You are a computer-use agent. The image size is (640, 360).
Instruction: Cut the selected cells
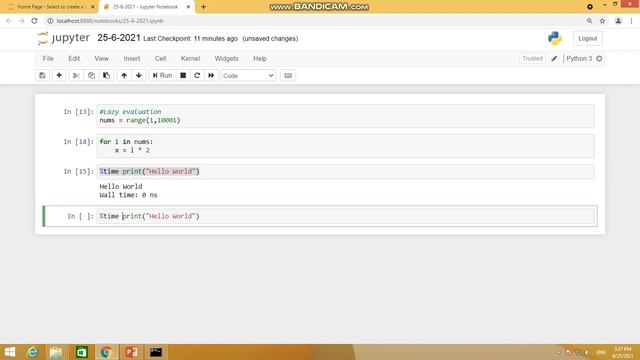coord(76,76)
